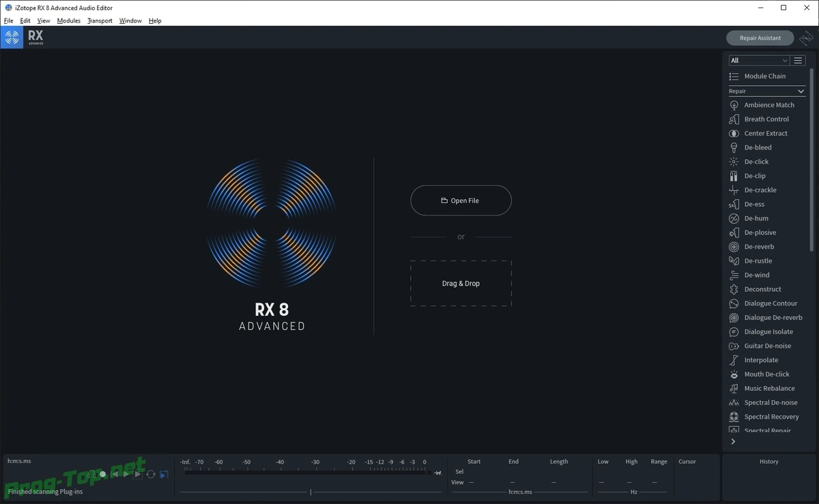Image resolution: width=819 pixels, height=504 pixels.
Task: Open the All module filter dropdown
Action: click(759, 61)
